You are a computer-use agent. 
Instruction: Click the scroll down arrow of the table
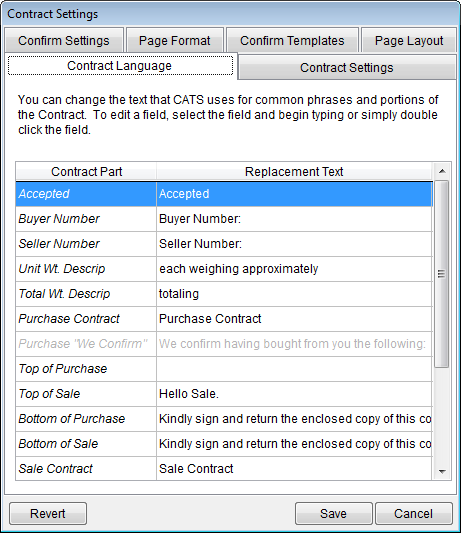tap(442, 471)
